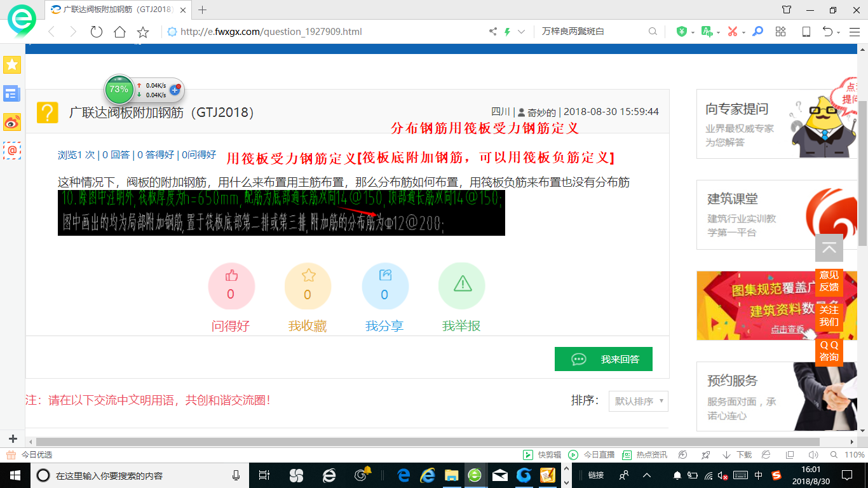Open the Windows Start menu
This screenshot has height=488, width=868.
[14, 475]
